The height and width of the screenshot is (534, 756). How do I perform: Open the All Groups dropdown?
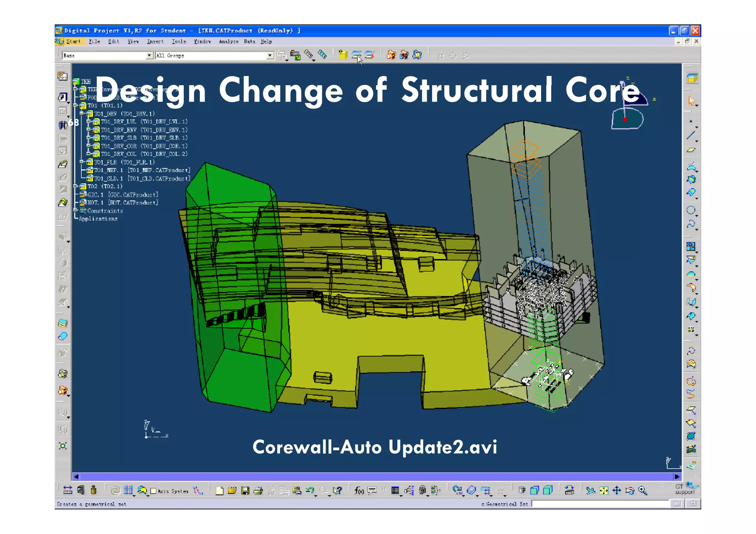(x=270, y=55)
